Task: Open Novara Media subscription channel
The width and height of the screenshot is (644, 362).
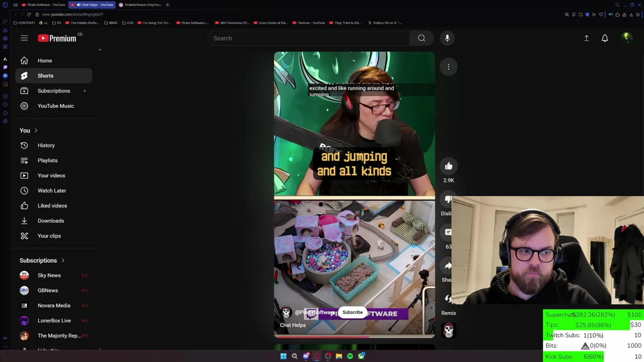Action: 54,306
